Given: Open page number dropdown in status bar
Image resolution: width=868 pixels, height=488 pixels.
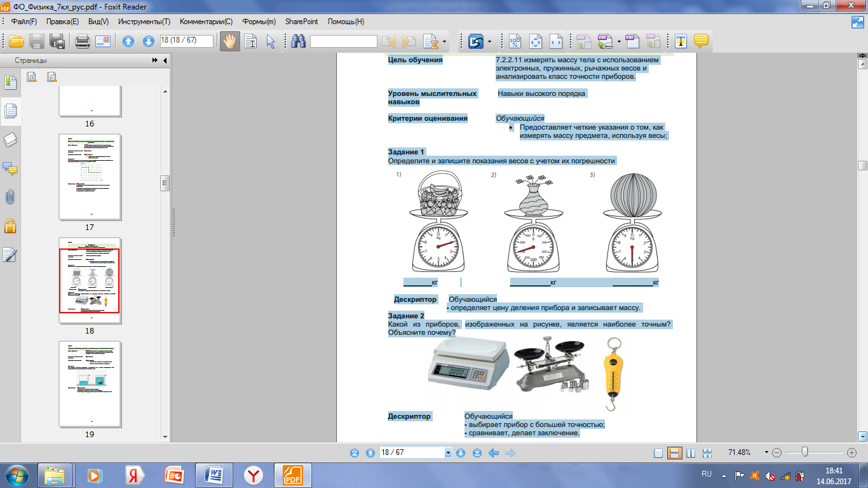Looking at the screenshot, I should click(x=448, y=453).
